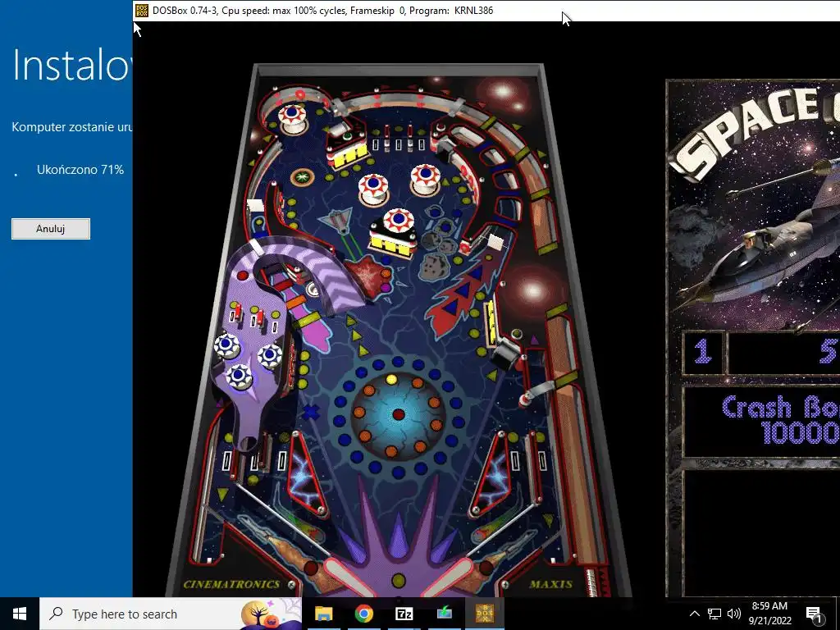Open File Explorer from taskbar
The image size is (840, 630).
323,614
